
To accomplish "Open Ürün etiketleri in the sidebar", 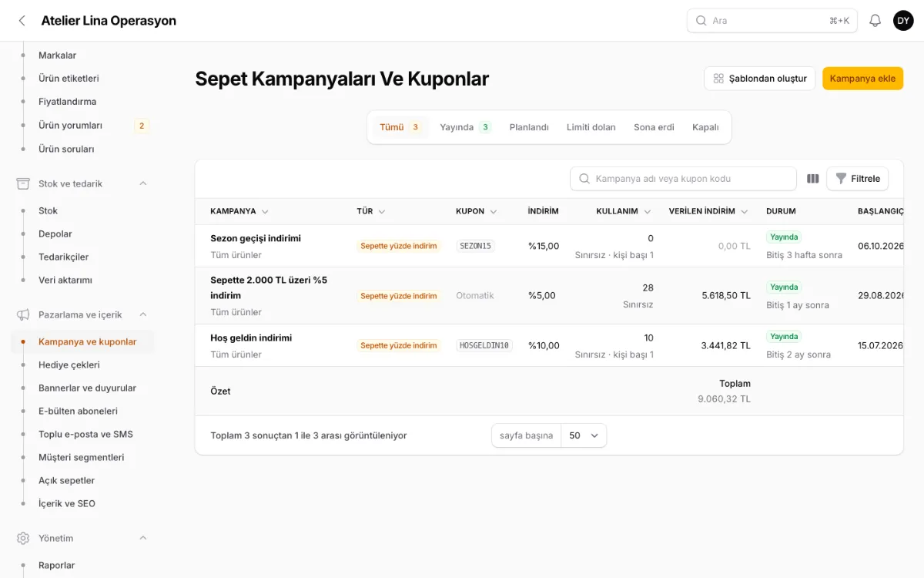I will (69, 79).
